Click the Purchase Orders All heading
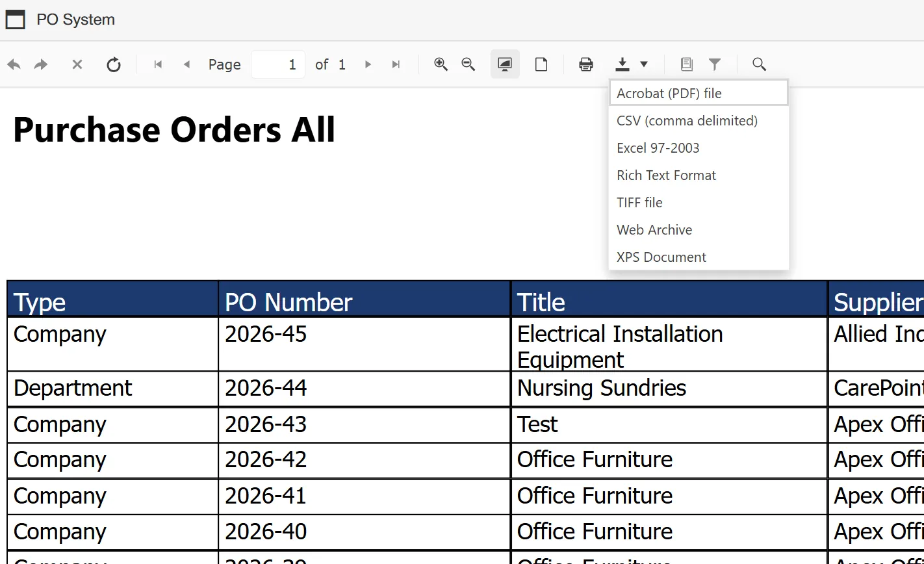The image size is (924, 564). [174, 129]
